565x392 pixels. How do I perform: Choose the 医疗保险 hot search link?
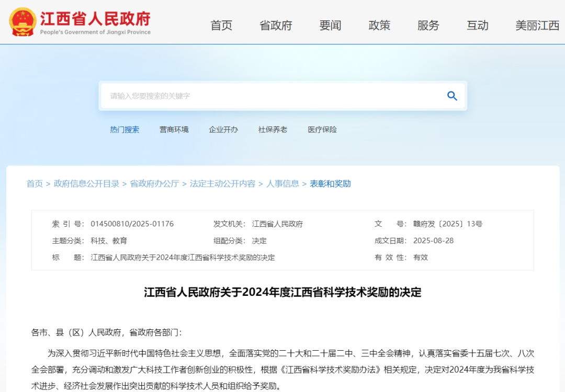[322, 130]
